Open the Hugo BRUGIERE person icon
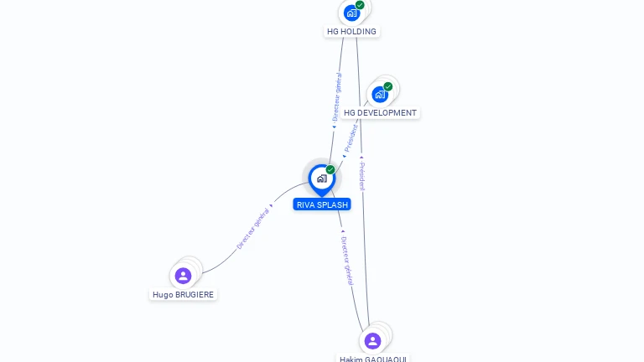The height and width of the screenshot is (362, 644). pyautogui.click(x=183, y=276)
